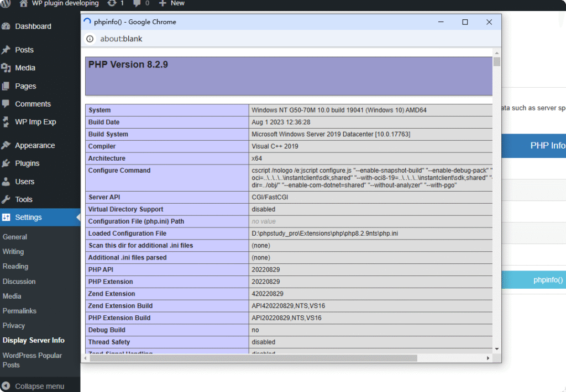
Task: Open the WordPress Popular Posts link
Action: click(32, 360)
